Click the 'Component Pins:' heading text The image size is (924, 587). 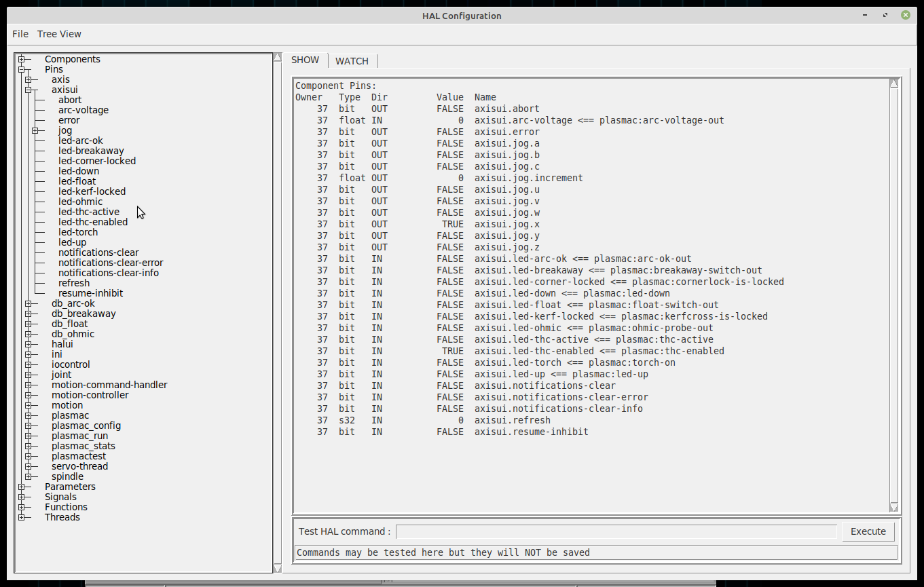point(336,86)
